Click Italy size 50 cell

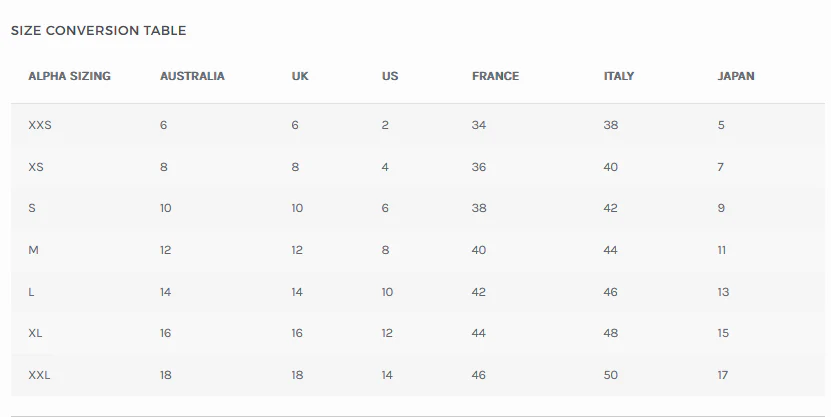coord(611,375)
